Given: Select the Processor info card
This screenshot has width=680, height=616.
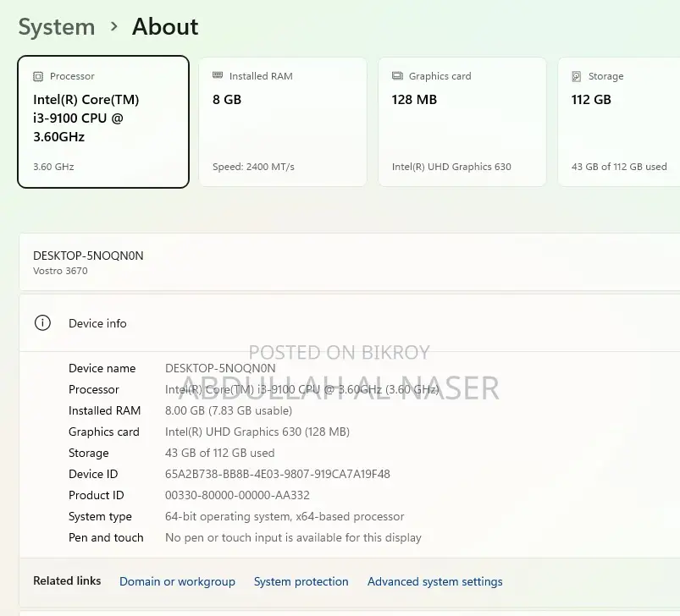Looking at the screenshot, I should click(103, 122).
